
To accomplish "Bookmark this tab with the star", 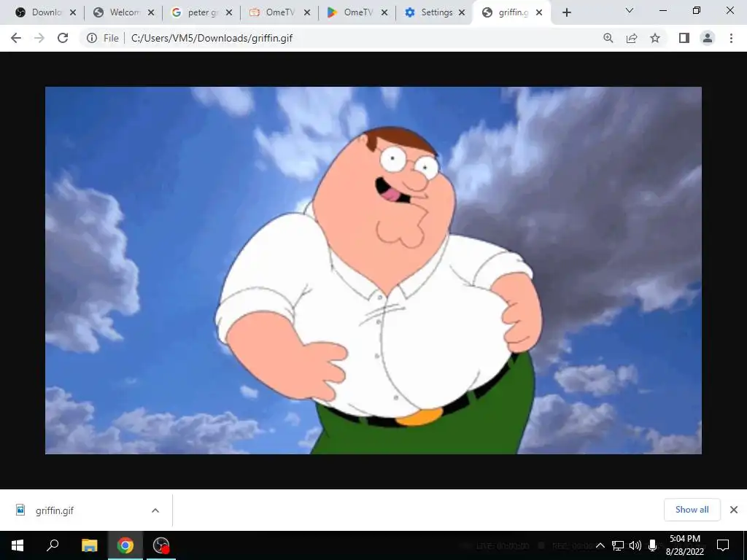I will click(x=655, y=38).
